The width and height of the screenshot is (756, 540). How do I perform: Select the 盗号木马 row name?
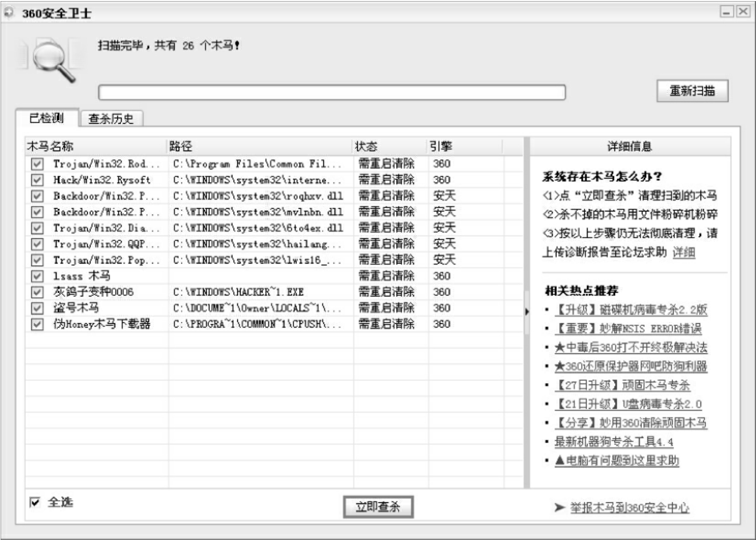click(76, 308)
